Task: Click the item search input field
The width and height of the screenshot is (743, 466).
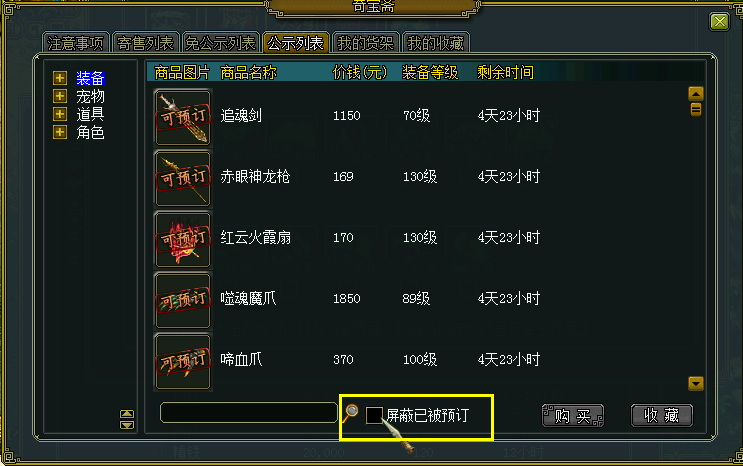Action: click(249, 412)
